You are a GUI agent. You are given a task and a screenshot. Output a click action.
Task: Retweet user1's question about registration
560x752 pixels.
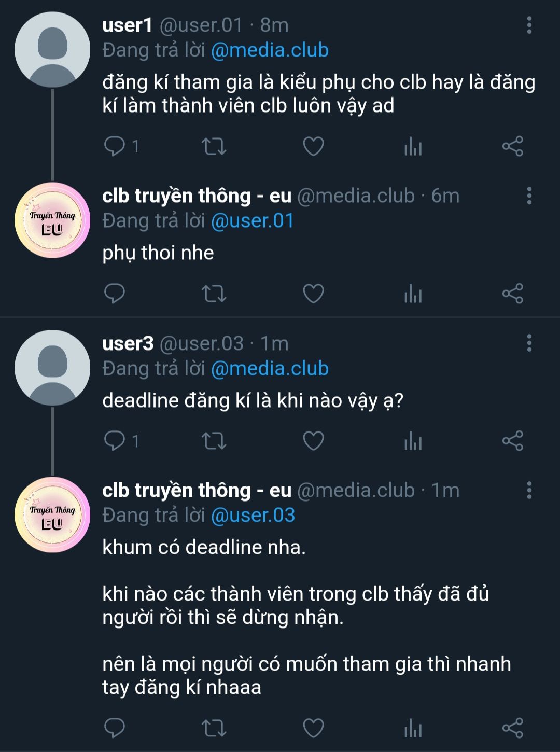coord(214,146)
